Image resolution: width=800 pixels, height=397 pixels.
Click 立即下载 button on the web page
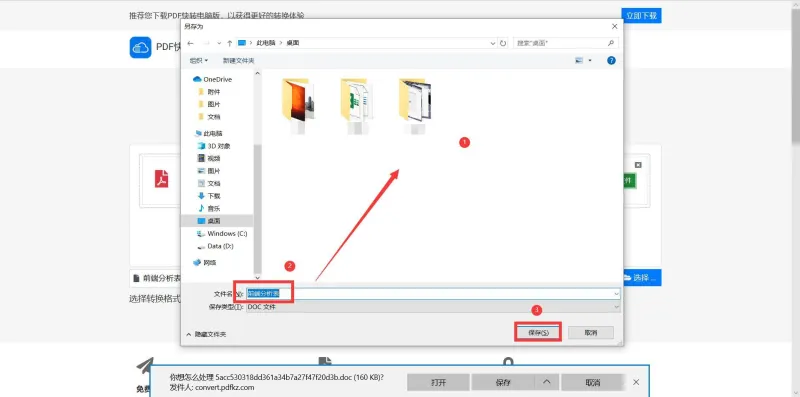[641, 16]
